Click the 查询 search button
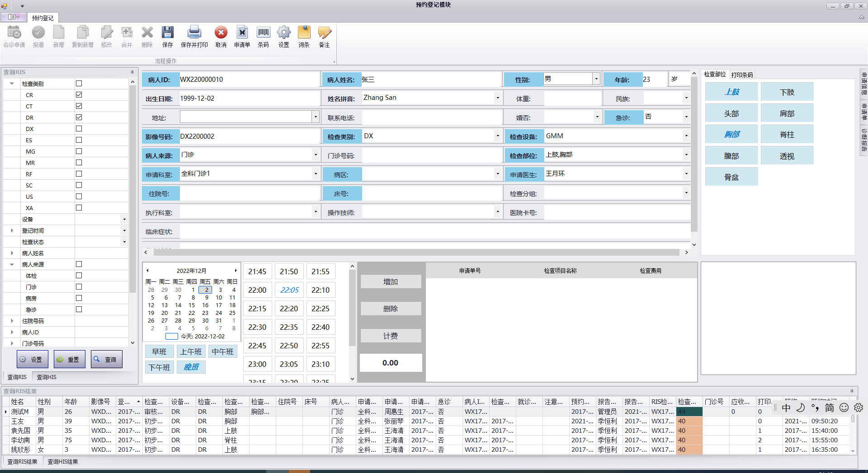Image resolution: width=868 pixels, height=473 pixels. [x=107, y=360]
